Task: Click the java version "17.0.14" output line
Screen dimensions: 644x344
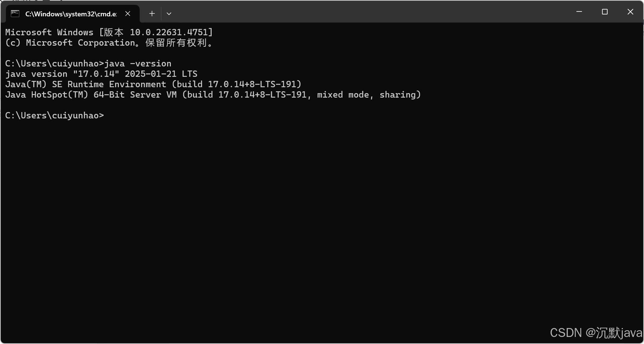Action: point(101,74)
